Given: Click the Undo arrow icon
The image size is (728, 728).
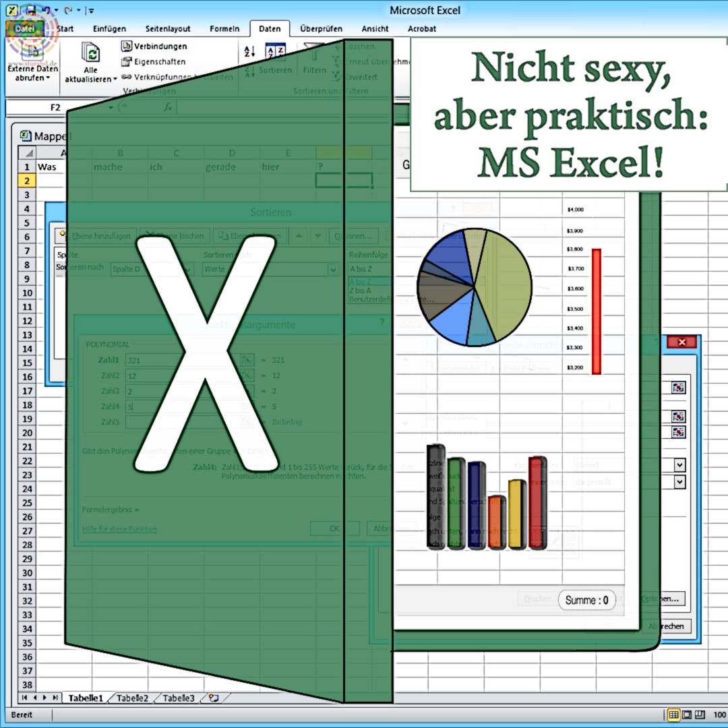Looking at the screenshot, I should click(46, 10).
